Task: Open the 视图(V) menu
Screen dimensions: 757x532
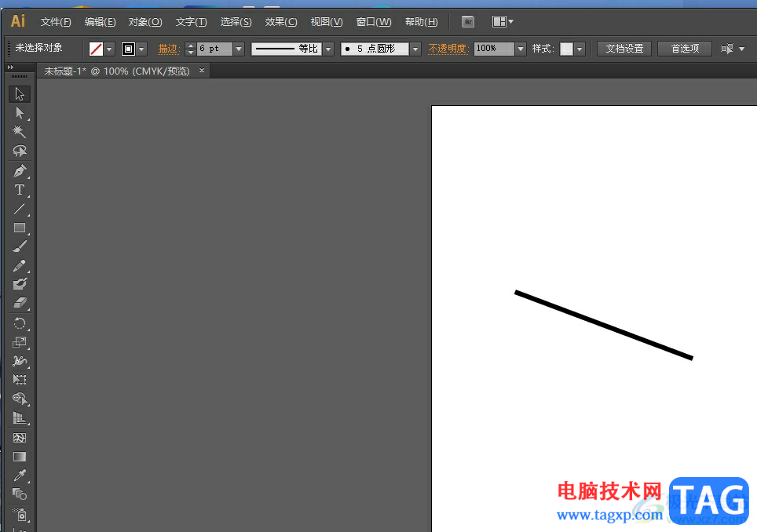Action: [x=327, y=22]
